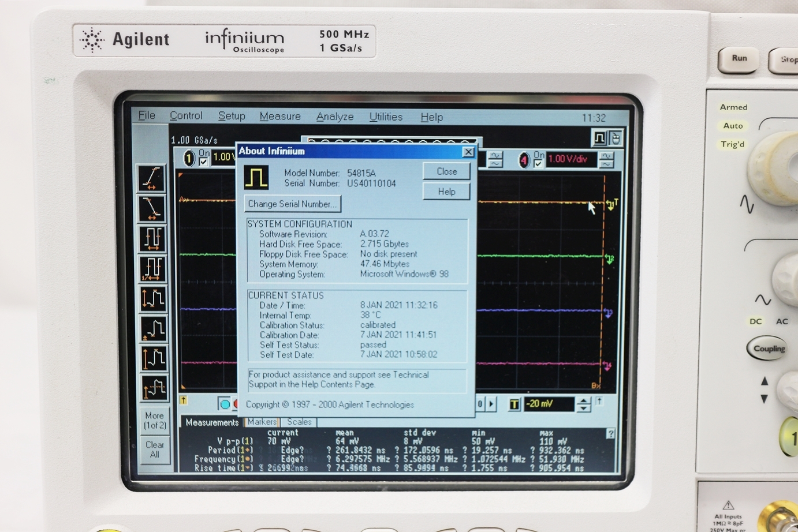Click the 0 horizontal position button
The height and width of the screenshot is (532, 798).
point(480,404)
